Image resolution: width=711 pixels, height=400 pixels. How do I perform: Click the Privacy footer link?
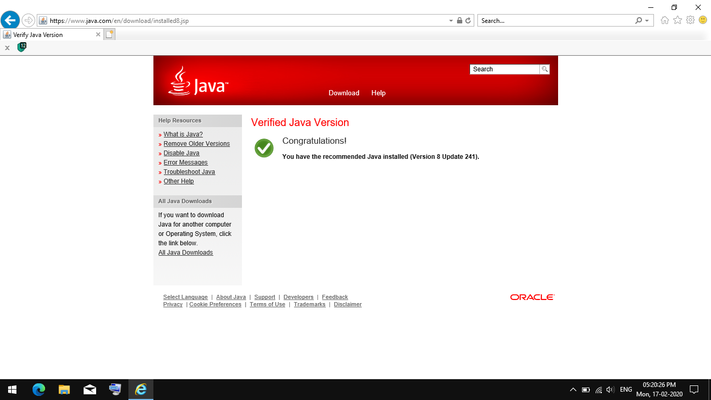click(173, 304)
